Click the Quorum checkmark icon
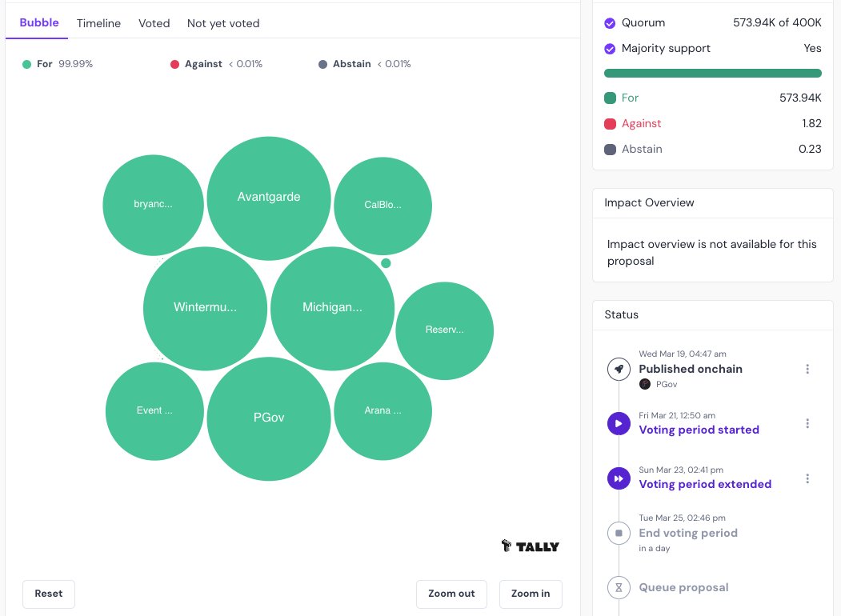Viewport: 841px width, 616px height. (x=610, y=22)
